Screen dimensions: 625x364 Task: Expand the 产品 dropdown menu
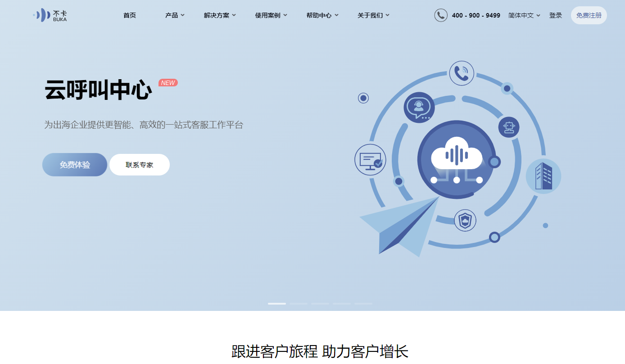[x=175, y=15]
